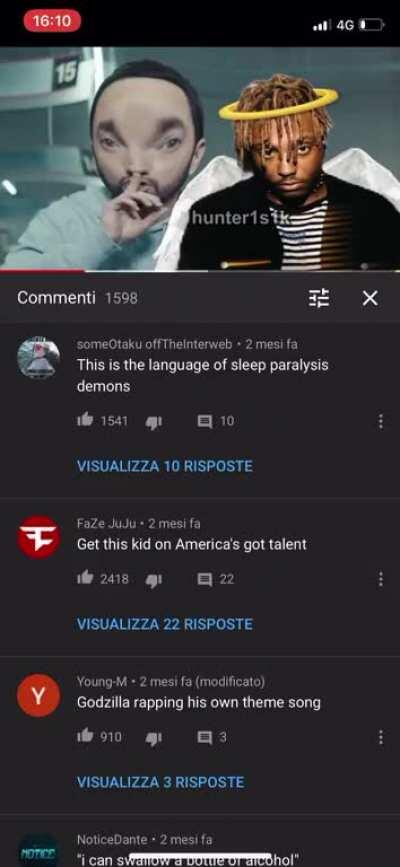Dislike the FaZe JuJu comment
Screen dimensions: 400x867
pos(153,579)
